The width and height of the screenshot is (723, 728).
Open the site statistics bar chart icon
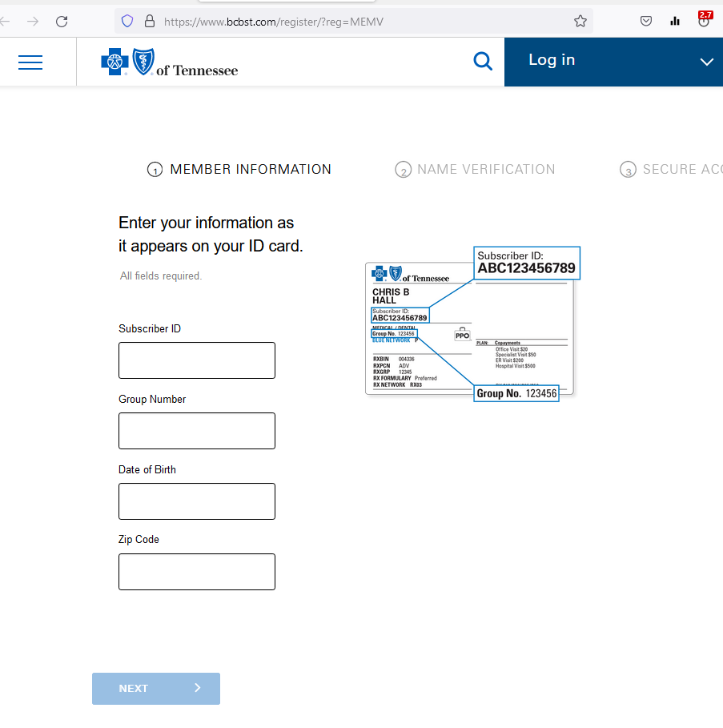pos(674,21)
